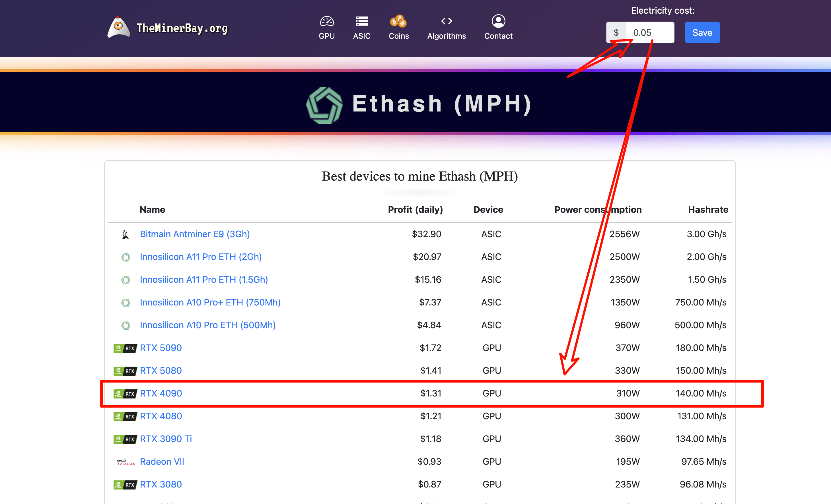Screen dimensions: 831x504
Task: Open the RTX 3090 Ti device link
Action: (x=166, y=439)
